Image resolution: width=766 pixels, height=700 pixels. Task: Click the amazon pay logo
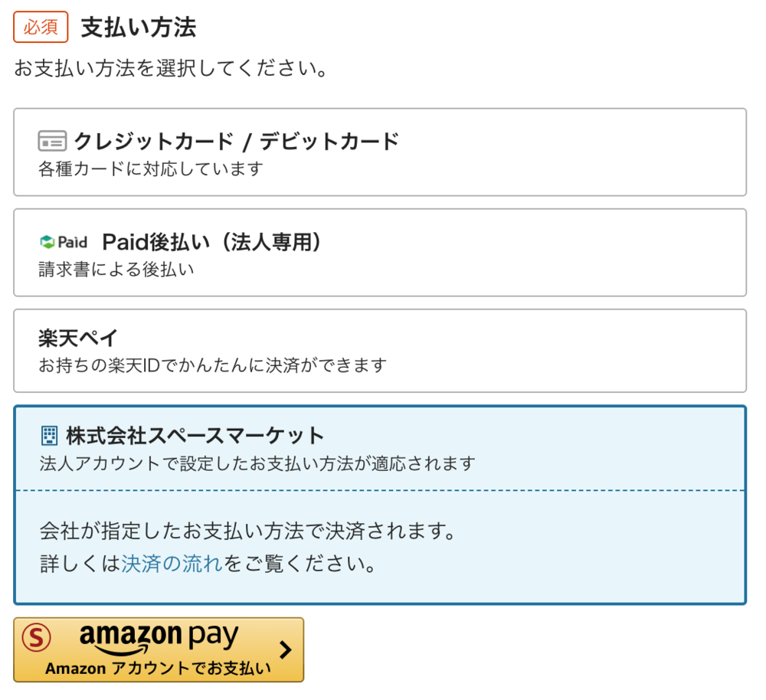click(159, 639)
